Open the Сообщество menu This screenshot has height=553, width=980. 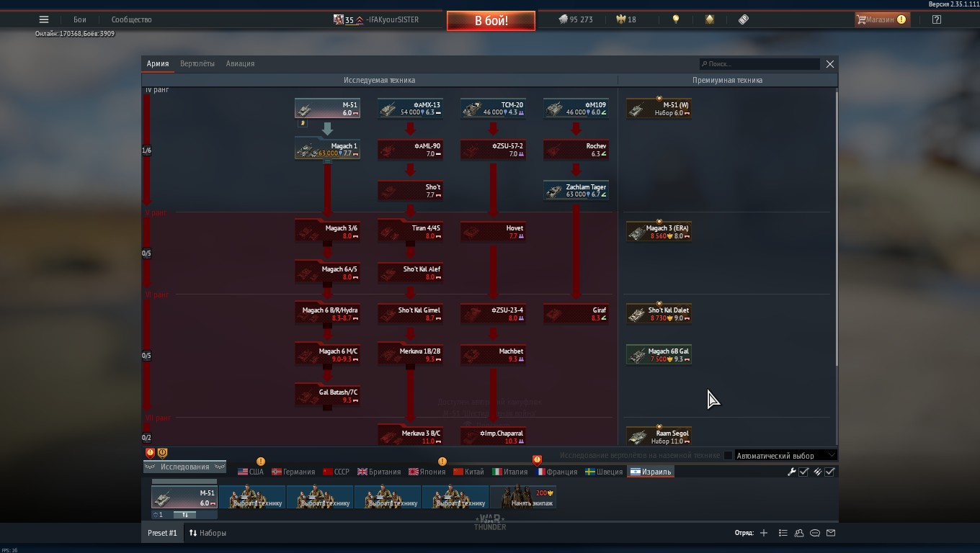(131, 19)
